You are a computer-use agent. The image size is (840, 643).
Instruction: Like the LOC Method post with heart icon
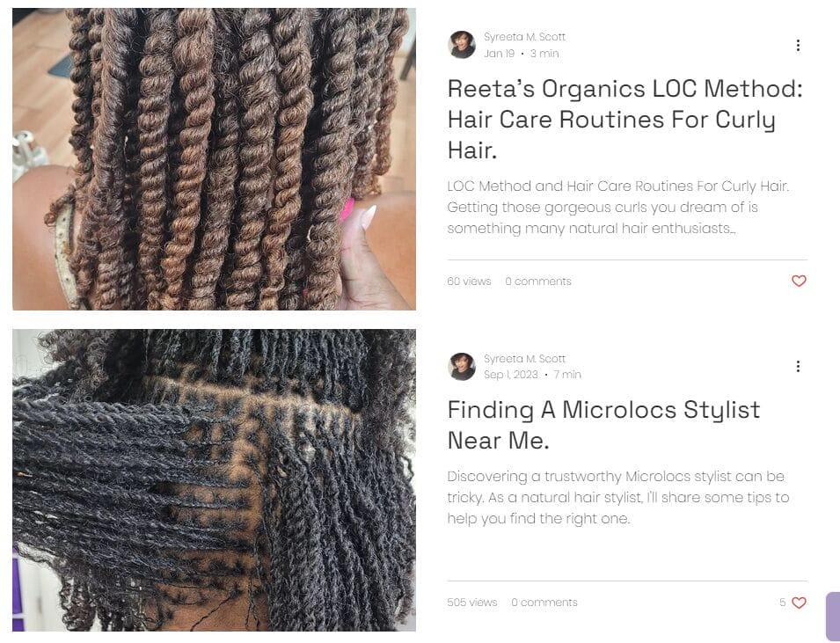[x=799, y=281]
